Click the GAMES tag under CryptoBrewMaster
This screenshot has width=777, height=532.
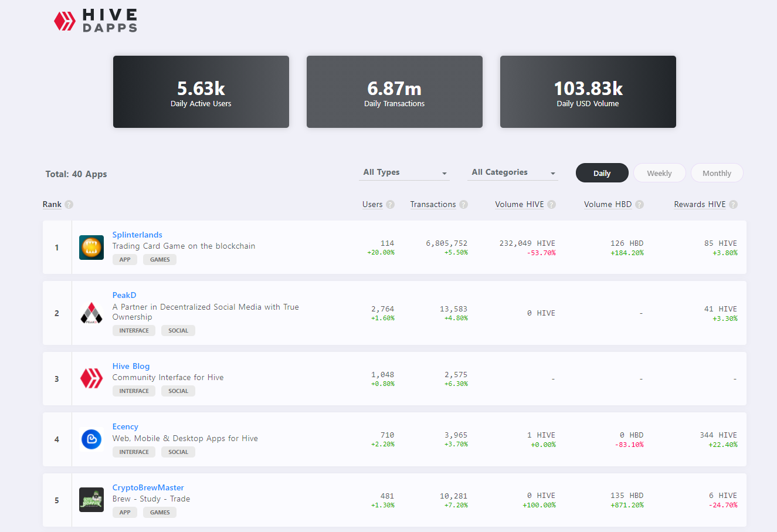(x=160, y=513)
